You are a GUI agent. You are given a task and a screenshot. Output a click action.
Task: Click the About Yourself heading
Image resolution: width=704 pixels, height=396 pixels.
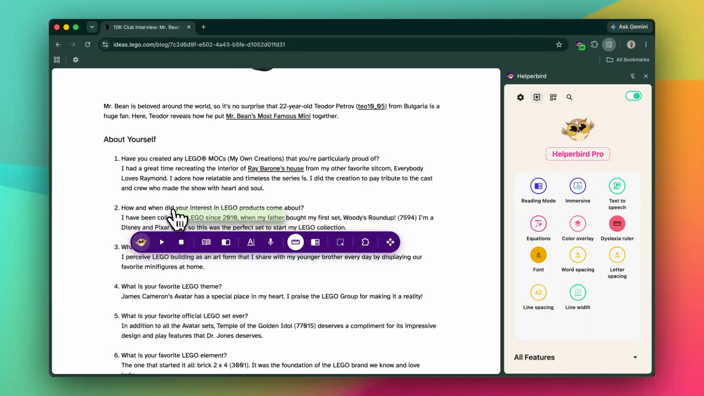130,140
